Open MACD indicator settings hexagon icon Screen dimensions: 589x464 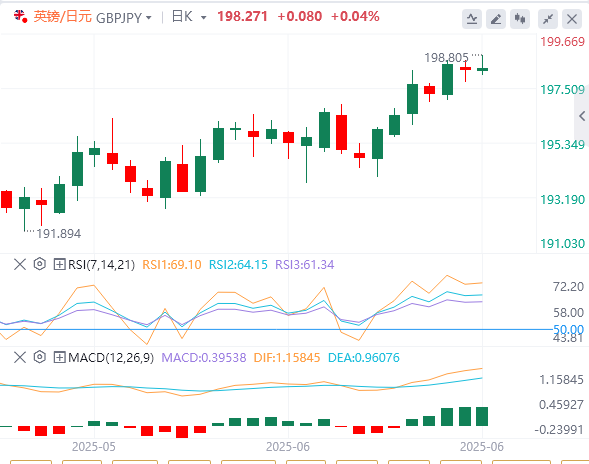click(x=39, y=357)
